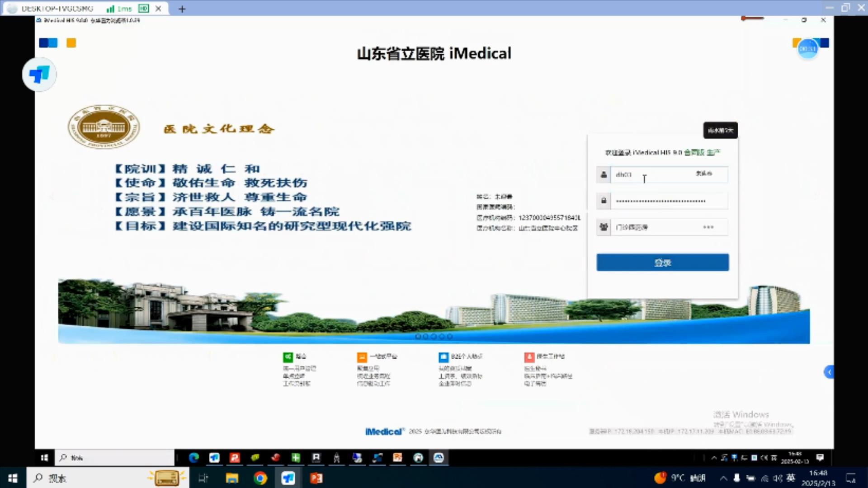Click the round hospital emblem logo
The width and height of the screenshot is (868, 488).
click(x=104, y=127)
